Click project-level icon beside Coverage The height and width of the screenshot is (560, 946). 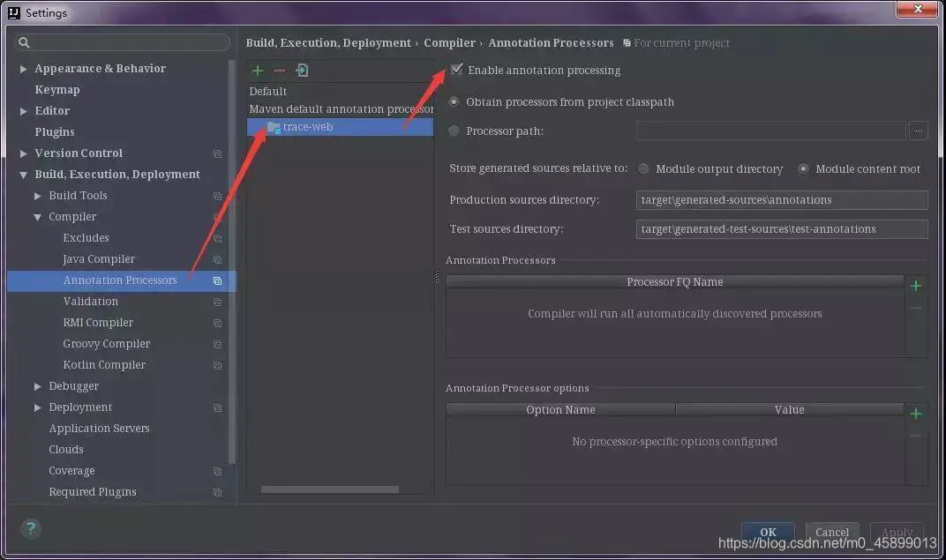point(217,472)
